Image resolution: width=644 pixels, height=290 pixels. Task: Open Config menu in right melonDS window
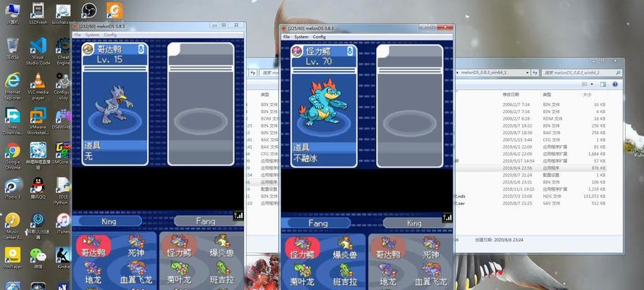pos(319,36)
